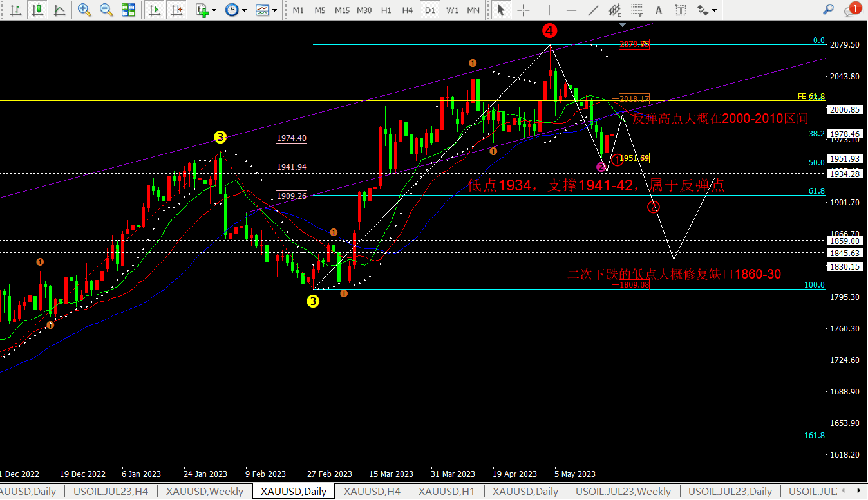Open the XAUUSD,H1 chart tab

coord(448,492)
